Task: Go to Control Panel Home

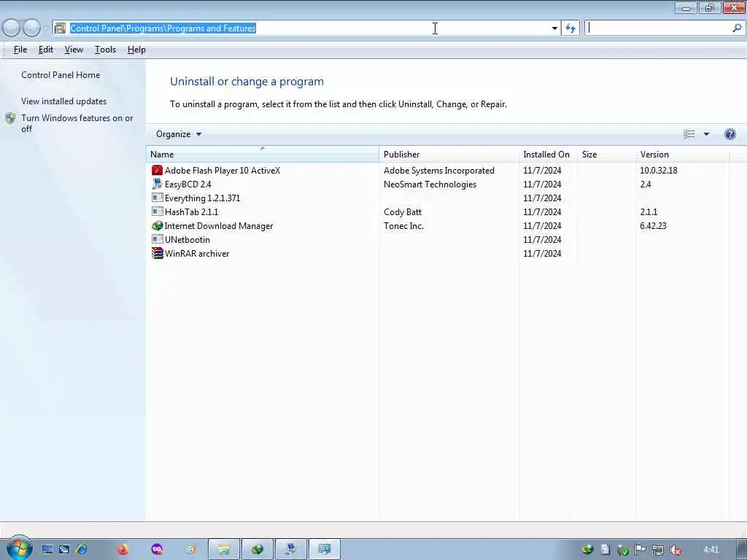Action: point(61,75)
